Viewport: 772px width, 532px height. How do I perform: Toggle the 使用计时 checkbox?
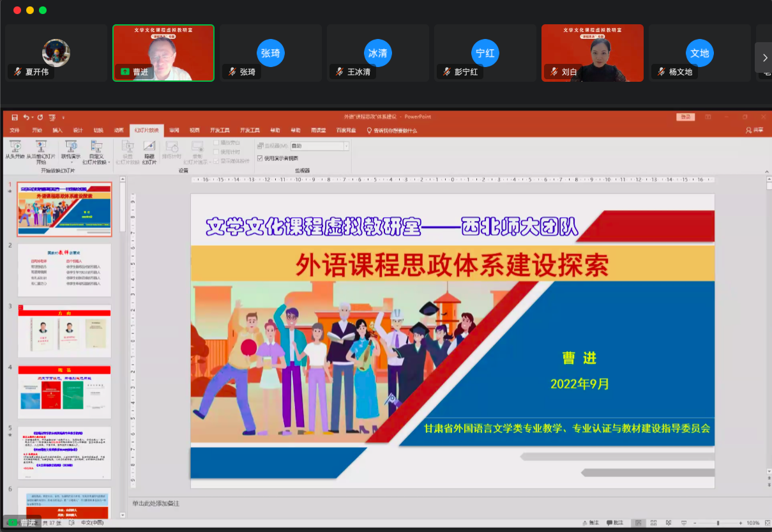216,152
